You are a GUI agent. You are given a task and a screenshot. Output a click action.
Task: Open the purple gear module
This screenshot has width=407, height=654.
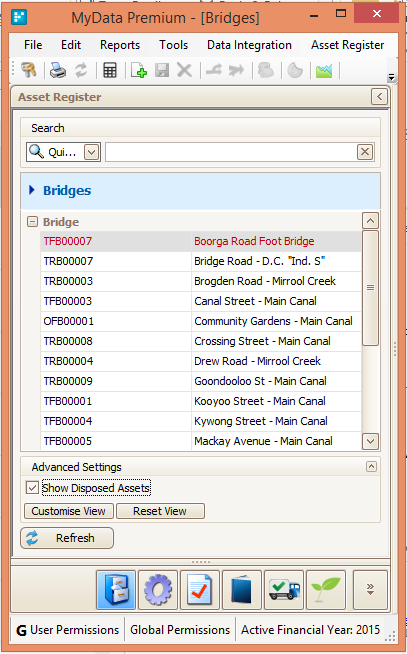[x=158, y=590]
